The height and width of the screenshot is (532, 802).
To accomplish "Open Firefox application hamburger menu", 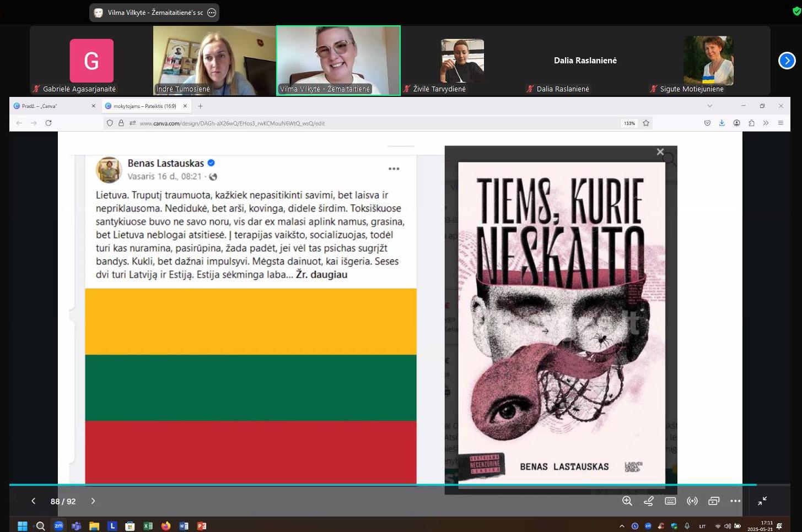I will pos(781,123).
